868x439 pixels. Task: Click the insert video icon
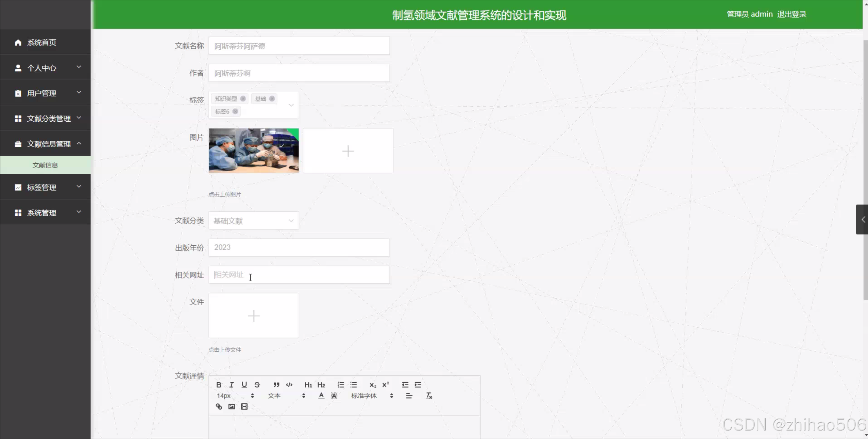tap(244, 406)
